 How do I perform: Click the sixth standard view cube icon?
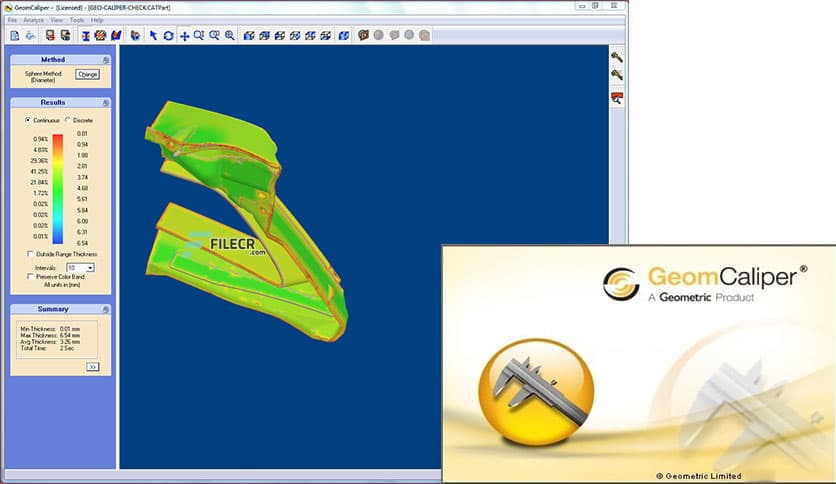point(326,36)
